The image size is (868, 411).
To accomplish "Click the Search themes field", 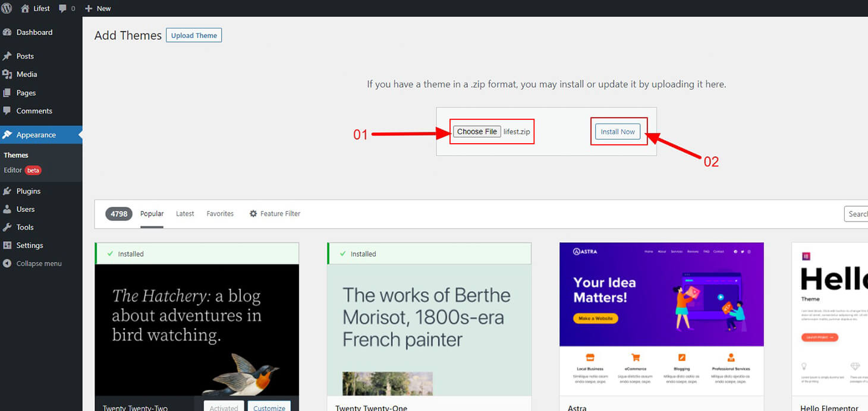I will pos(856,214).
